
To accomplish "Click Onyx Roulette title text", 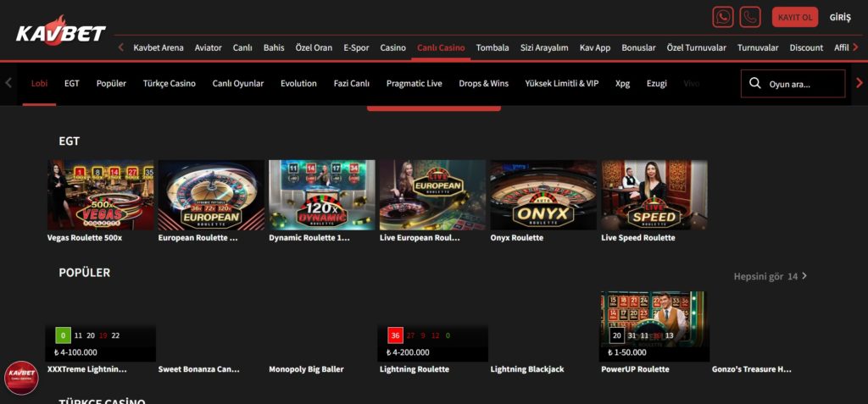I will pyautogui.click(x=516, y=237).
